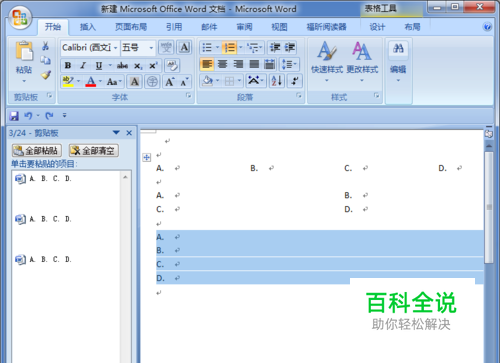Click the Phonetic Guide icon

click(x=166, y=47)
